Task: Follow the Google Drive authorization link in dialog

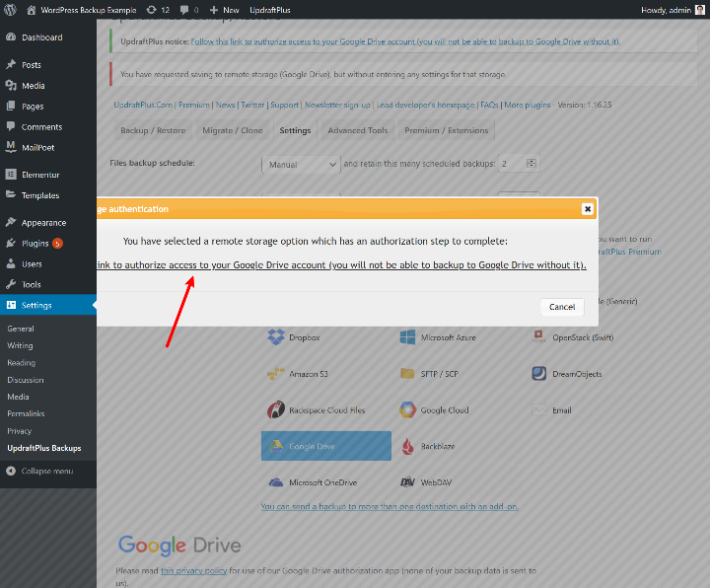Action: tap(341, 264)
